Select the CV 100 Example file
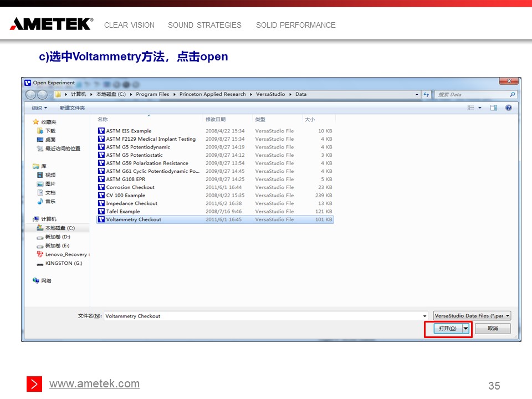This screenshot has height=399, width=532. click(215, 196)
